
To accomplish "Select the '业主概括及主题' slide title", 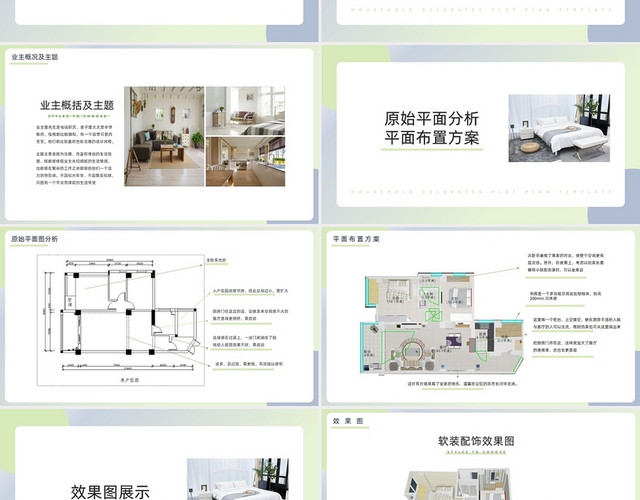I will coord(77,105).
